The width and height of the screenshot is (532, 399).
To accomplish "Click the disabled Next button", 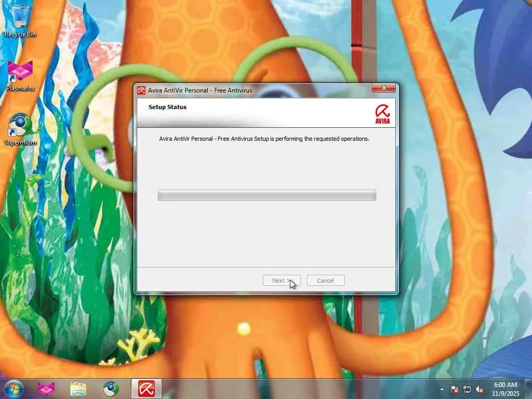I will click(x=282, y=281).
